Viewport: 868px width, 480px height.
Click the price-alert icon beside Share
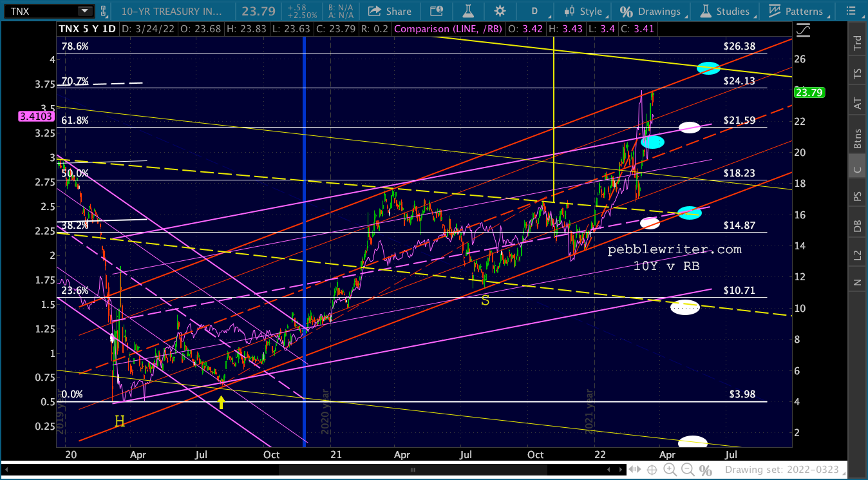(436, 11)
